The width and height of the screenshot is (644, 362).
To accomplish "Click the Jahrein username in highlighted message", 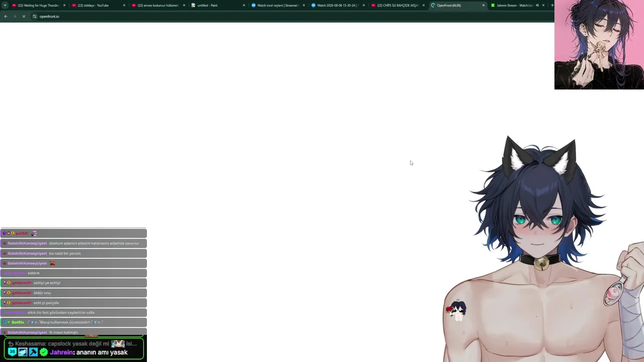I will (x=62, y=352).
